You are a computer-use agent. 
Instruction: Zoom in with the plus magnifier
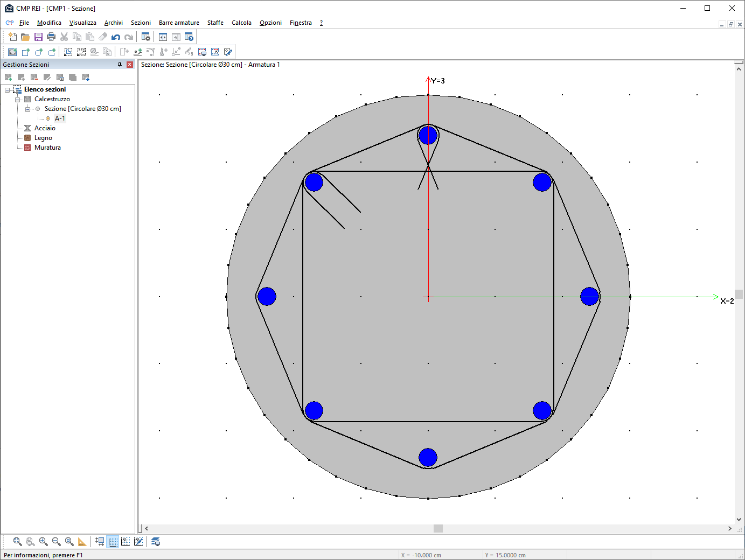(44, 542)
